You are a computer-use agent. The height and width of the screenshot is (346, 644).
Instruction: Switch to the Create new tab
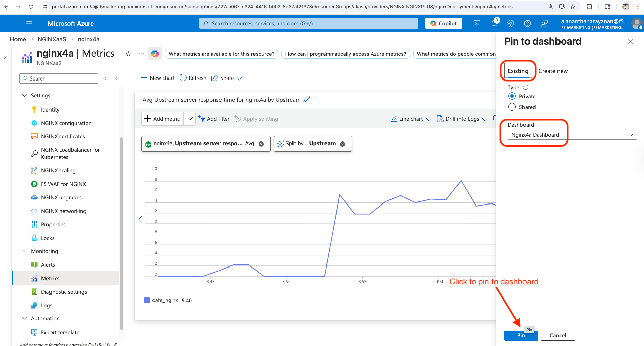(x=553, y=71)
